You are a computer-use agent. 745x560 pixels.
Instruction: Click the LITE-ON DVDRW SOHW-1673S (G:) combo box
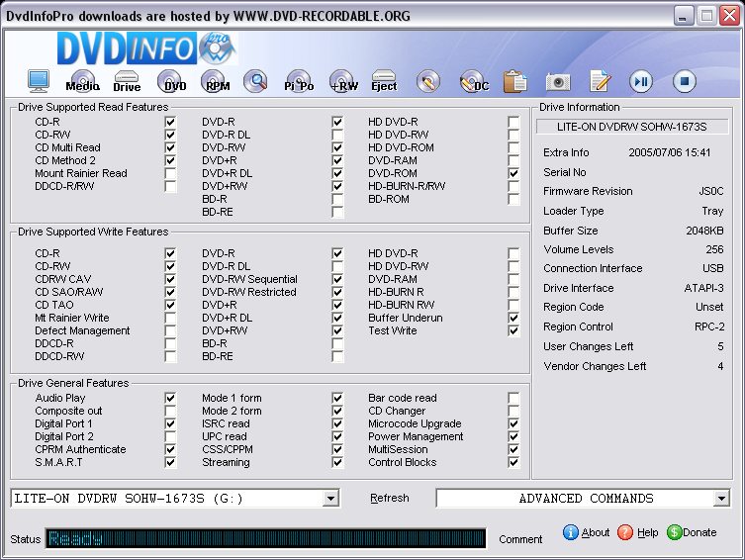(x=175, y=499)
